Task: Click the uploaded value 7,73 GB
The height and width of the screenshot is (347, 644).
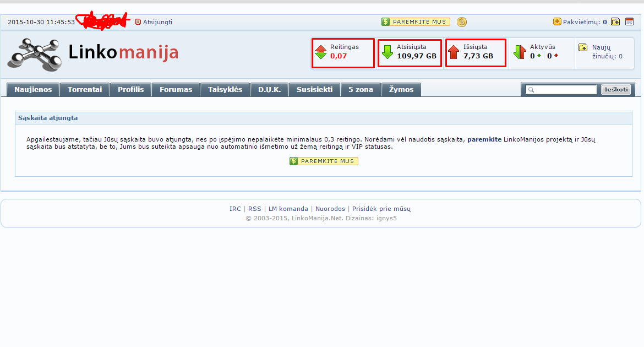Action: click(x=478, y=56)
